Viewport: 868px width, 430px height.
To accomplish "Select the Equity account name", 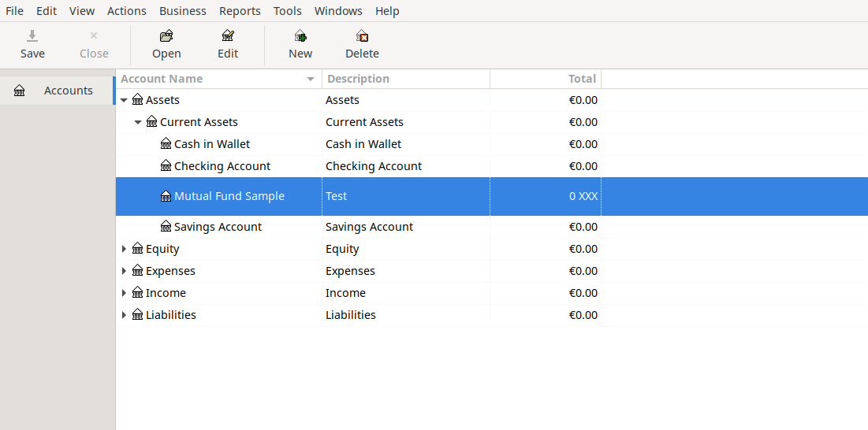I will (162, 249).
